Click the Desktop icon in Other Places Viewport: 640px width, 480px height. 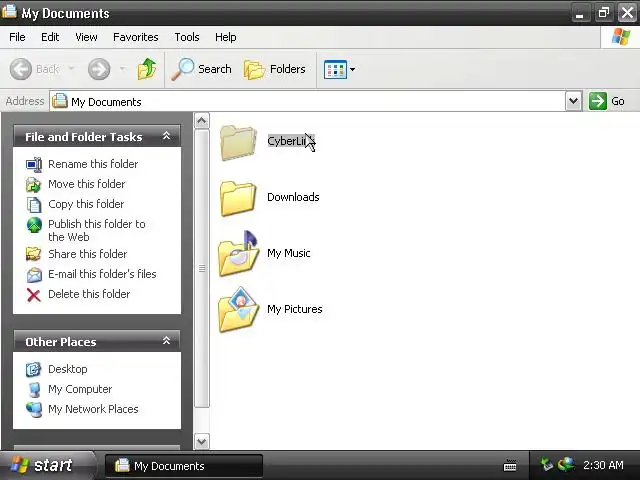[33, 369]
